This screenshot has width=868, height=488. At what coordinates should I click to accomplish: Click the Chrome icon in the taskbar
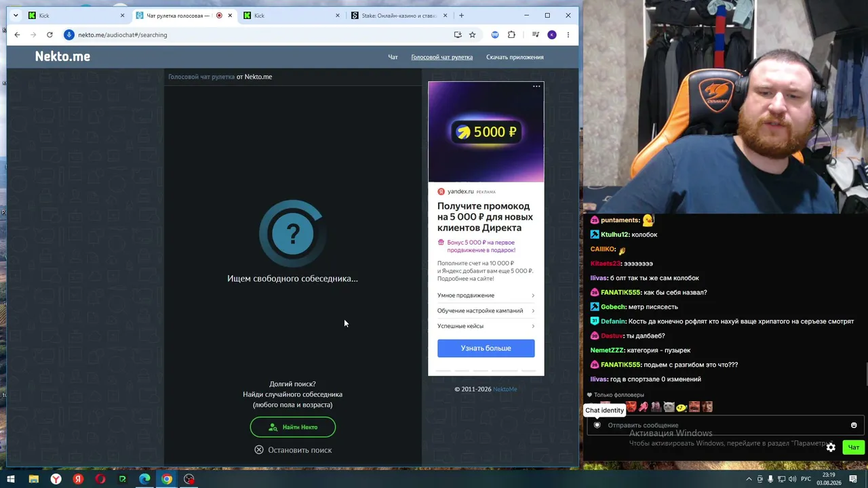click(x=167, y=479)
